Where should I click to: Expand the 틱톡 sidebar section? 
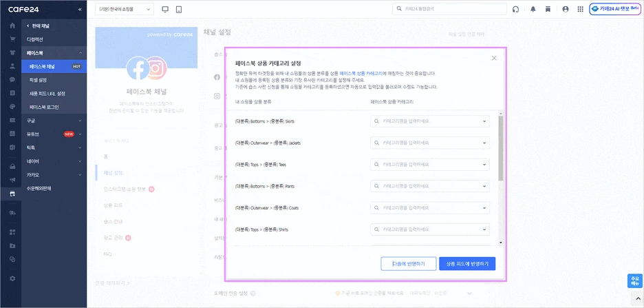pyautogui.click(x=80, y=147)
